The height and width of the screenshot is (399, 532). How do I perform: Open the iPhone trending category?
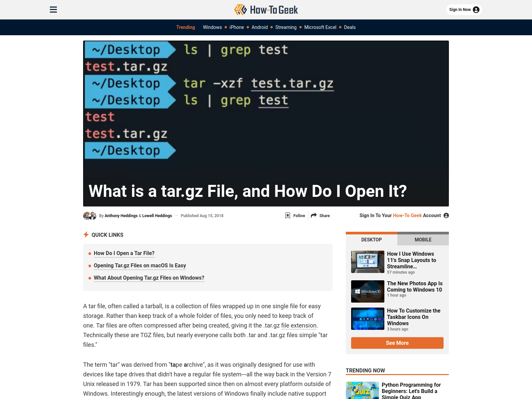pyautogui.click(x=237, y=27)
